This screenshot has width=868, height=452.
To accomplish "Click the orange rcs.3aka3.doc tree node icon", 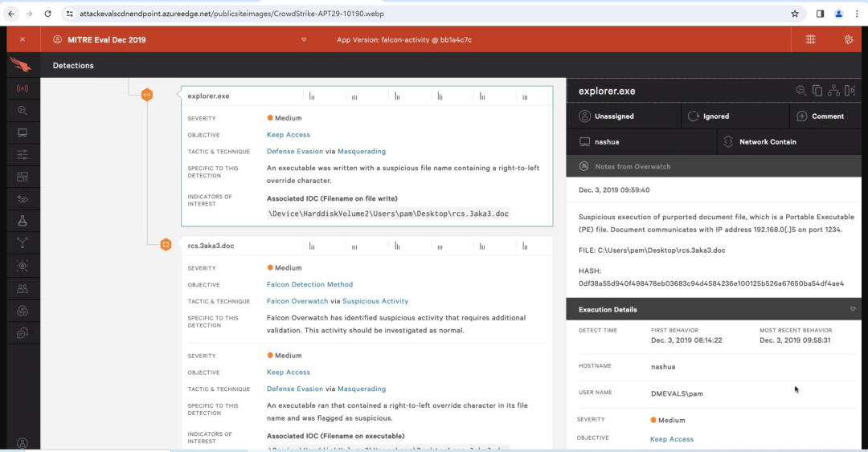I will [166, 245].
